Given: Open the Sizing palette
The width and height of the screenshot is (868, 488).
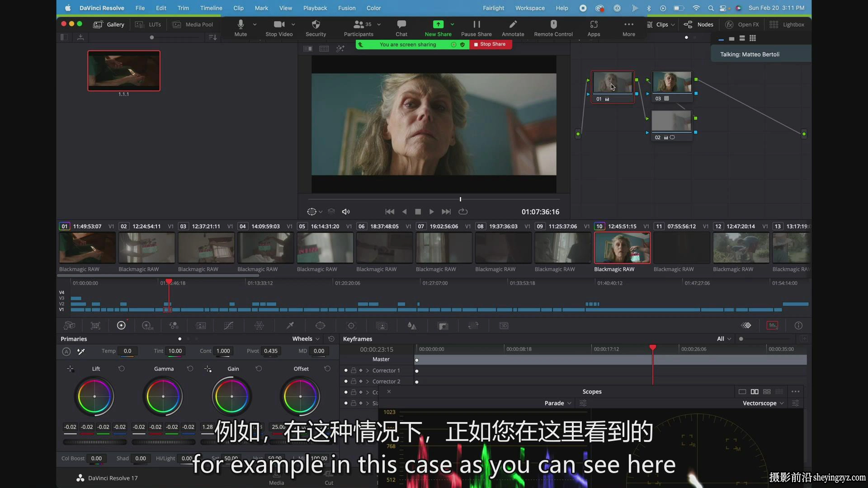Looking at the screenshot, I should point(473,325).
